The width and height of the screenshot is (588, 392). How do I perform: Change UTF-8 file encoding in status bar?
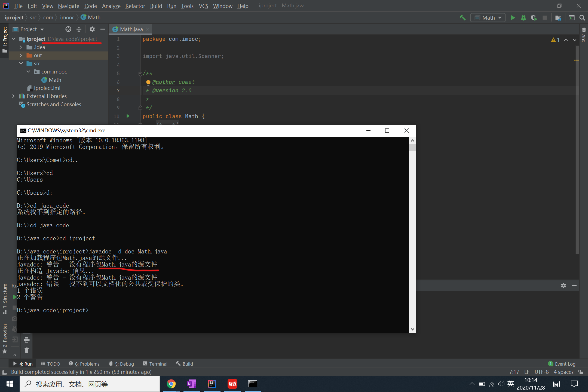click(541, 372)
